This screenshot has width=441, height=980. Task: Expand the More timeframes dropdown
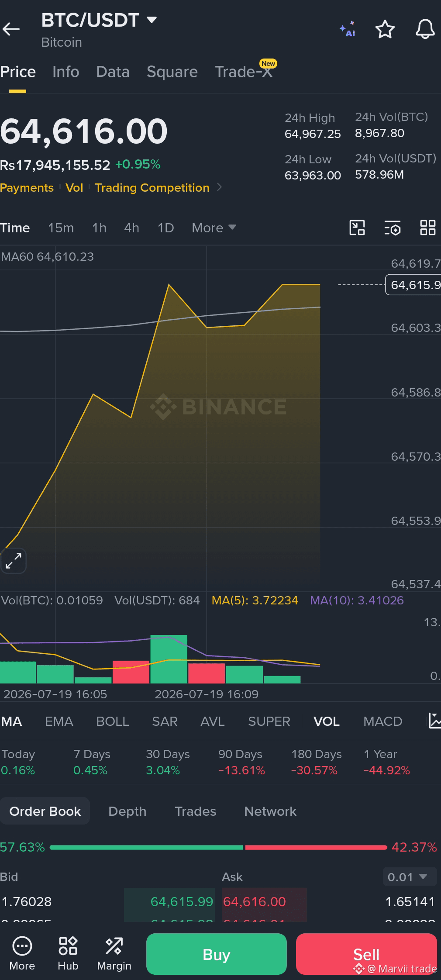pyautogui.click(x=214, y=228)
